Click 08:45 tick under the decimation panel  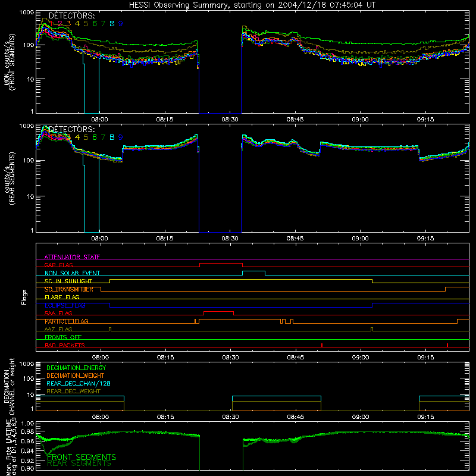pyautogui.click(x=295, y=417)
